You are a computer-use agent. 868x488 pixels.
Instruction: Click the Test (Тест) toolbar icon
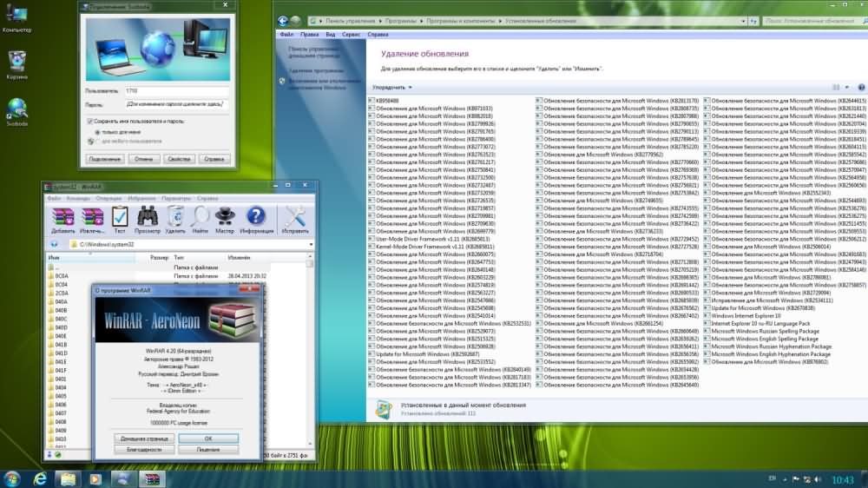120,218
